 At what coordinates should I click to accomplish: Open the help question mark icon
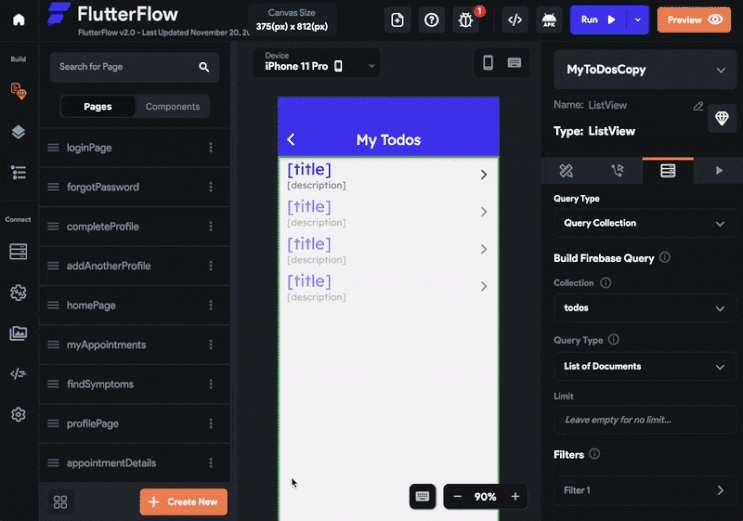(x=431, y=20)
